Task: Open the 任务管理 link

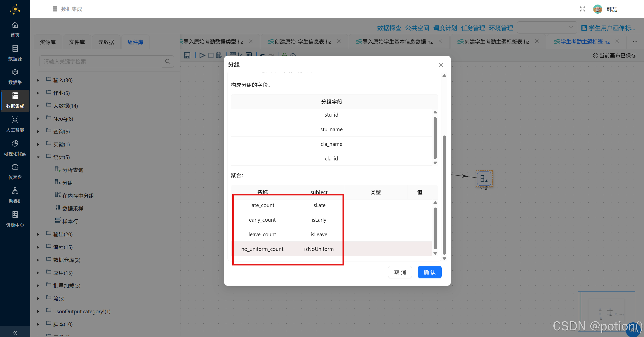Action: pos(473,28)
